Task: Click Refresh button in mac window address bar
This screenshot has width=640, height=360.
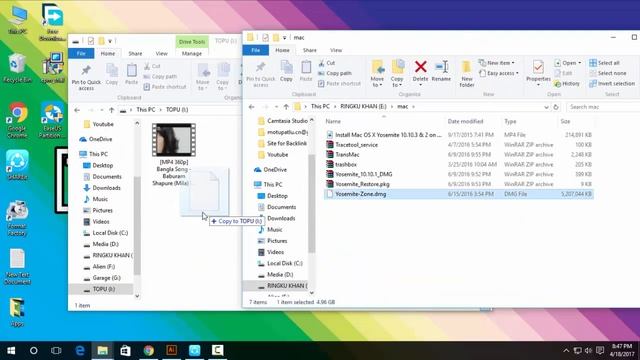Action: point(556,107)
